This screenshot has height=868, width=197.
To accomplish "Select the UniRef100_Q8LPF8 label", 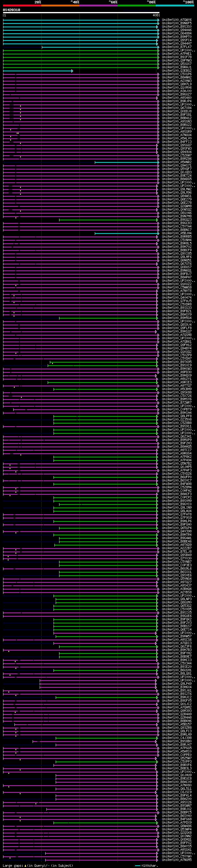I will (x=177, y=417).
